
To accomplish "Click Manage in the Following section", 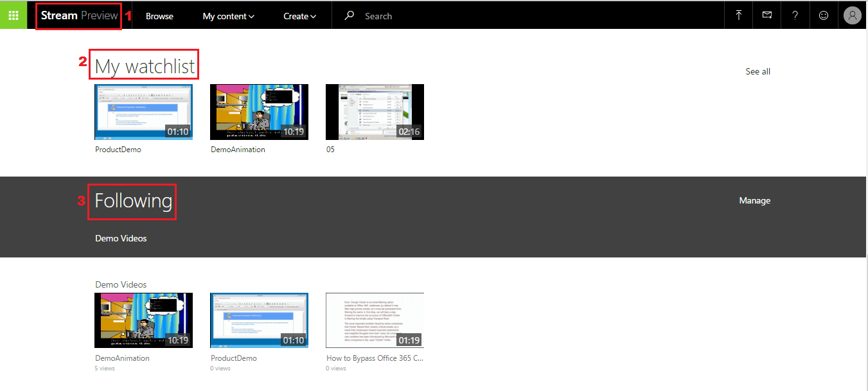I will 754,200.
